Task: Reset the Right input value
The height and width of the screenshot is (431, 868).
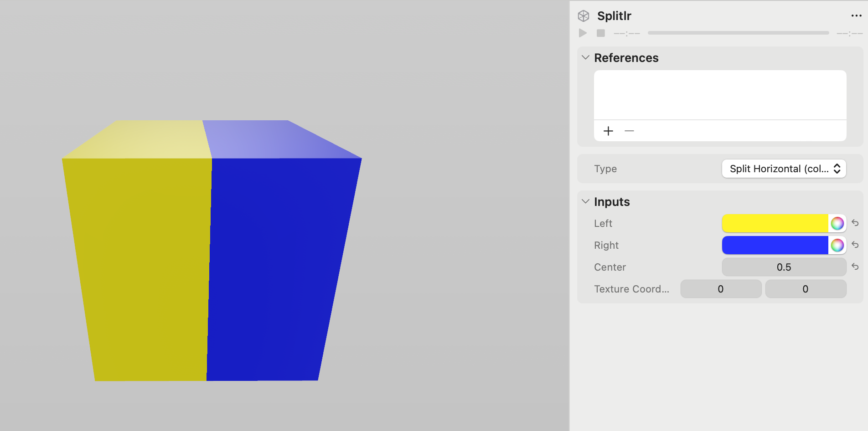Action: click(856, 245)
